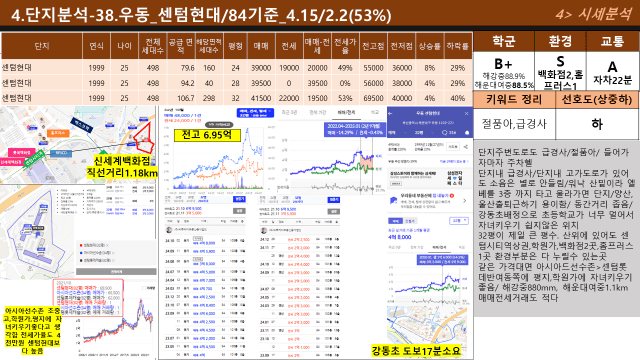Click the share icon beside the bordered button
The height and width of the screenshot is (360, 640).
tap(466, 146)
